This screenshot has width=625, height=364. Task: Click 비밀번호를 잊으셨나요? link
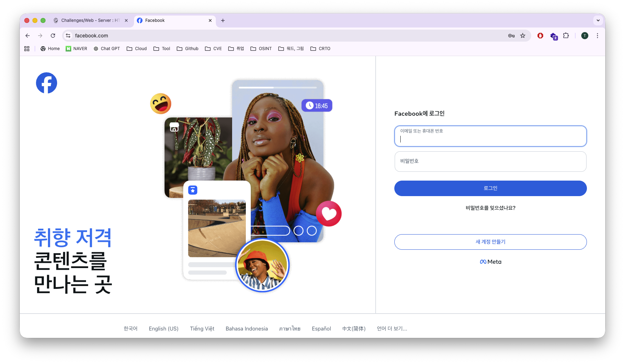pyautogui.click(x=491, y=208)
